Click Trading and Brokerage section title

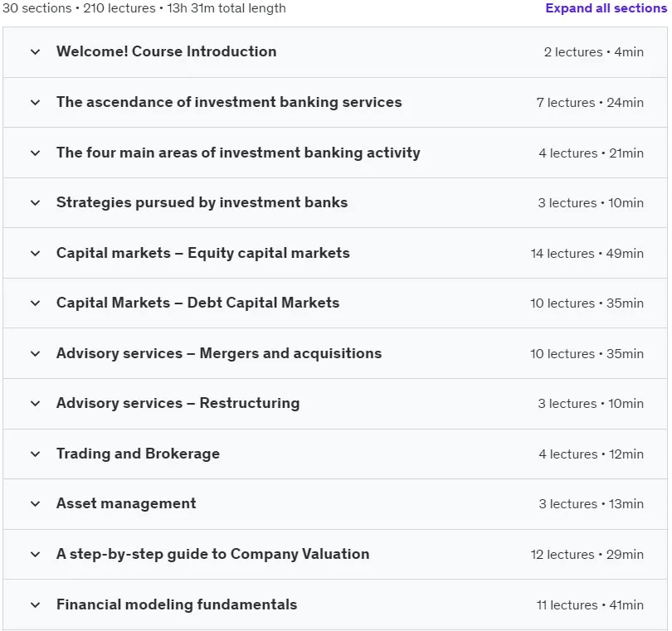(x=138, y=454)
